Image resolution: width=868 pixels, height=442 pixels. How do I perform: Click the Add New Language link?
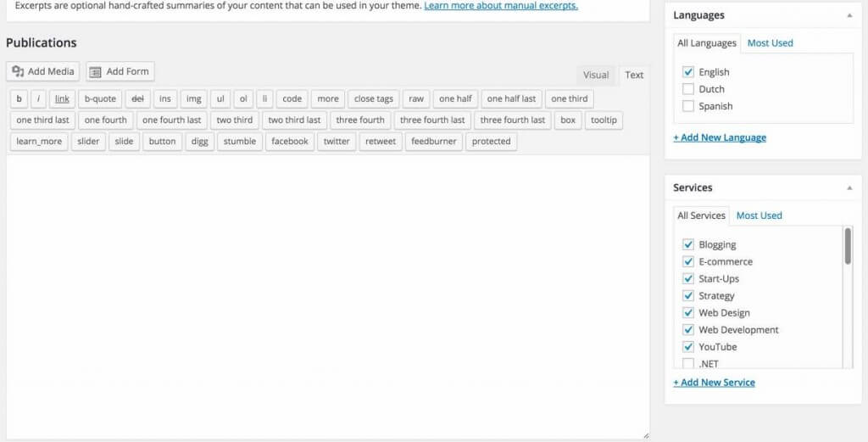[x=720, y=137]
